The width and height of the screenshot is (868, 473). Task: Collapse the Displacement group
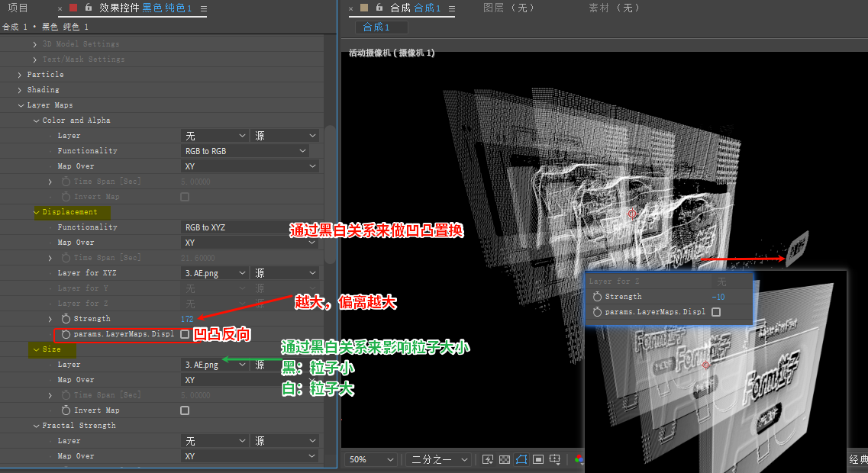coord(36,212)
